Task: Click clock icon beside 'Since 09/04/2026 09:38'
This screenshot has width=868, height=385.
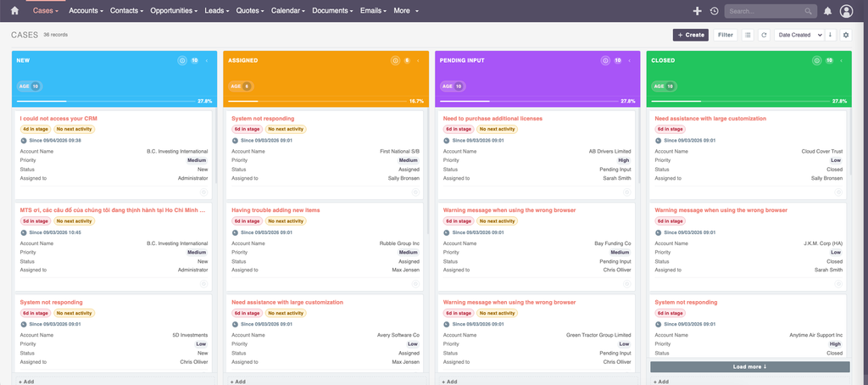Action: click(x=23, y=140)
